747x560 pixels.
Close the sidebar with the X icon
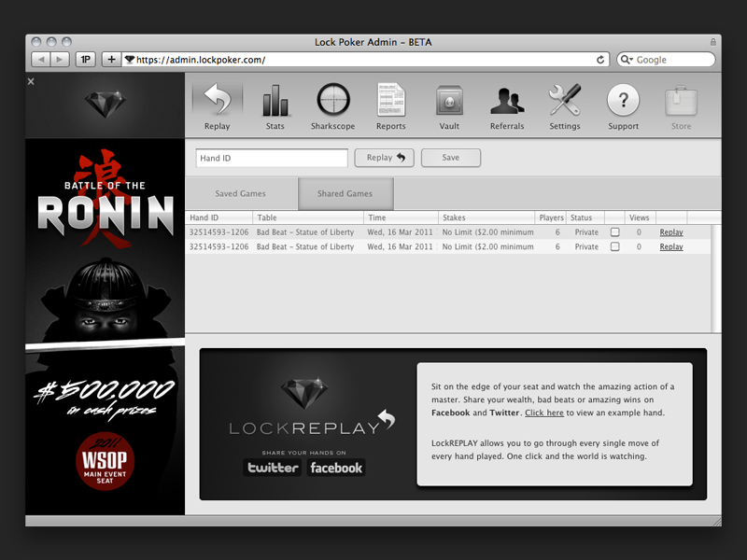(31, 81)
